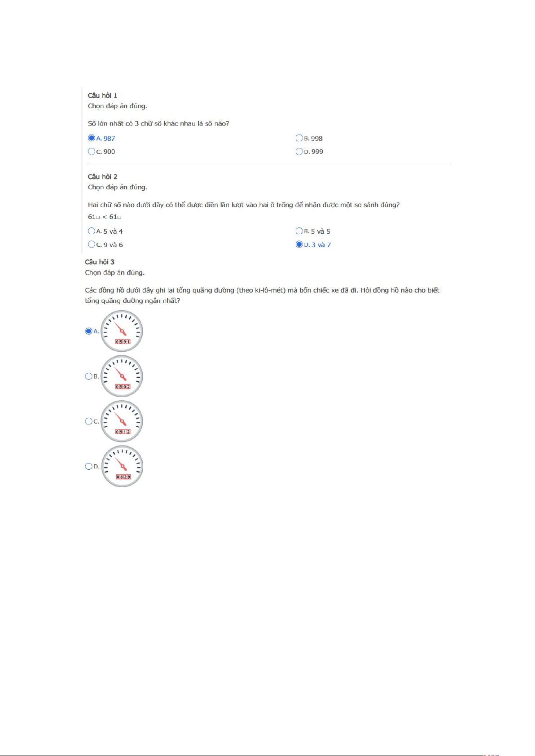
Task: Select radio option B. 5 và 5
Action: click(299, 231)
